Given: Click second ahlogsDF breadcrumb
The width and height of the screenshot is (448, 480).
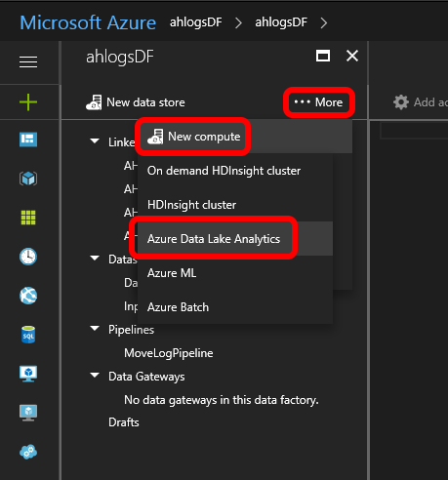Looking at the screenshot, I should [281, 22].
